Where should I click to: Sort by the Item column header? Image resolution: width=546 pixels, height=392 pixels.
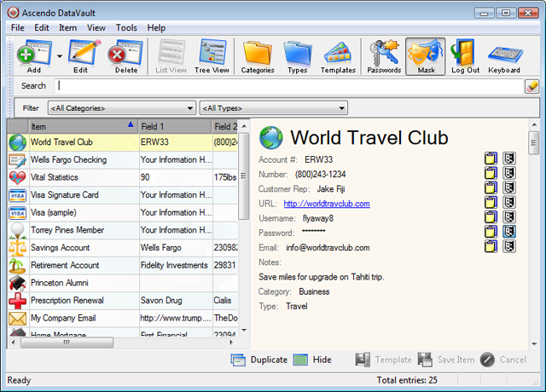(83, 127)
